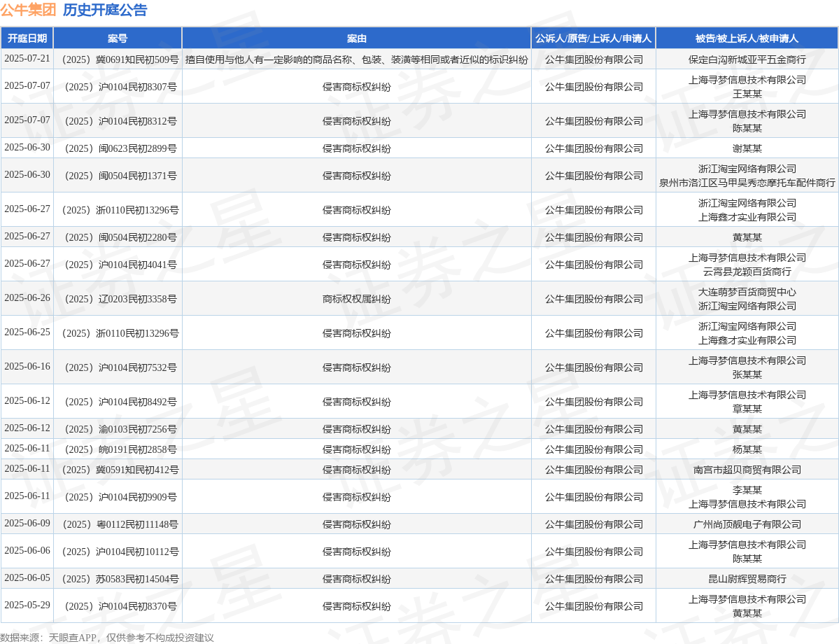Click case number 闽0504民初2280号
The image size is (839, 644).
(118, 237)
